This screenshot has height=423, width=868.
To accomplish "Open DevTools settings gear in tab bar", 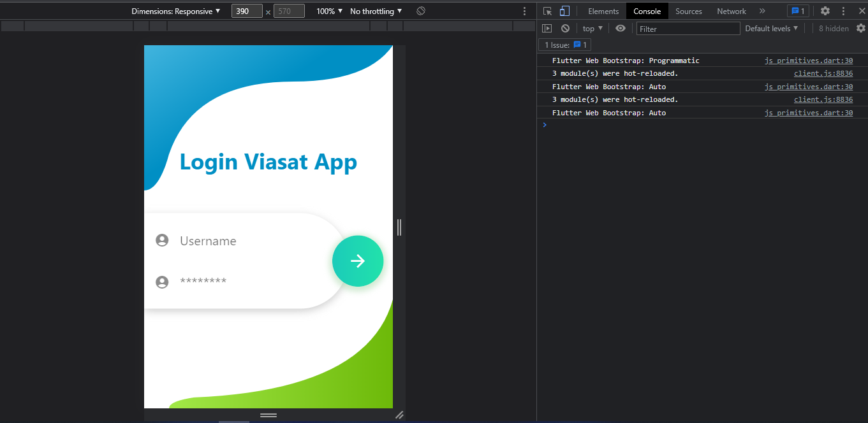I will 825,11.
